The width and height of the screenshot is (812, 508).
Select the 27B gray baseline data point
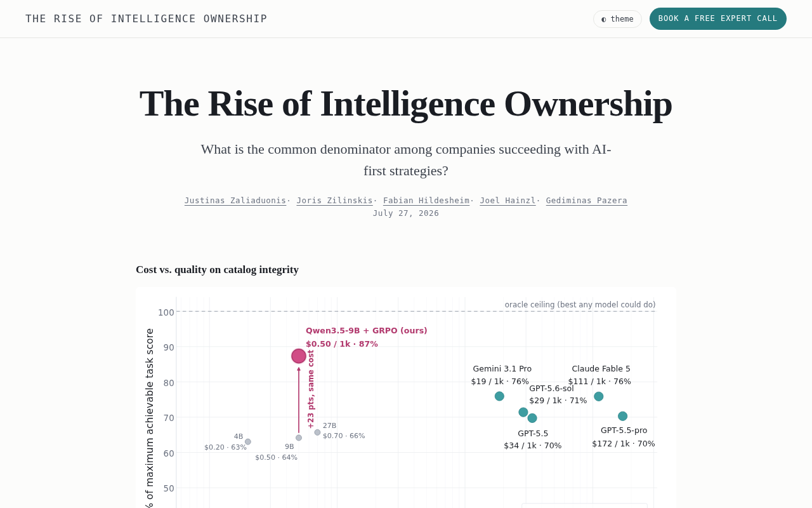(x=317, y=432)
